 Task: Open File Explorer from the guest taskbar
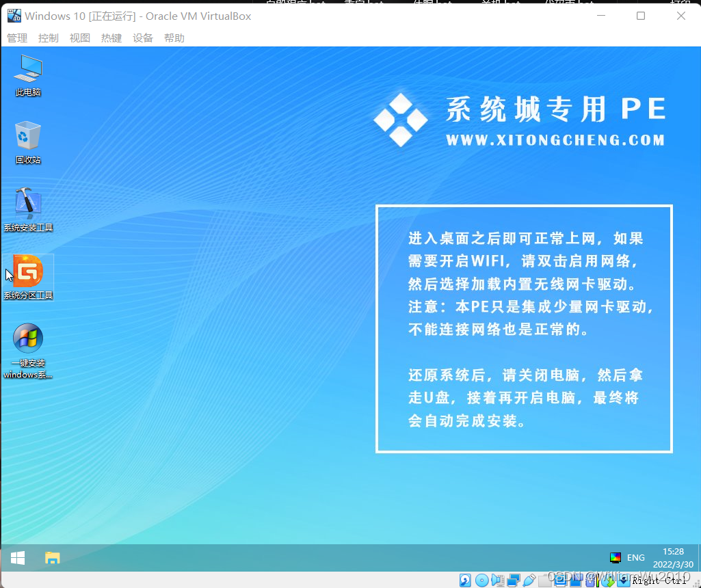point(52,558)
